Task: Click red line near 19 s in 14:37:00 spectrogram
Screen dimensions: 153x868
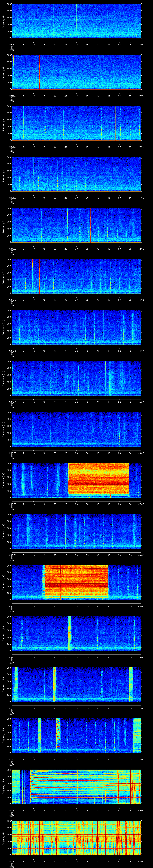Action: [53, 21]
